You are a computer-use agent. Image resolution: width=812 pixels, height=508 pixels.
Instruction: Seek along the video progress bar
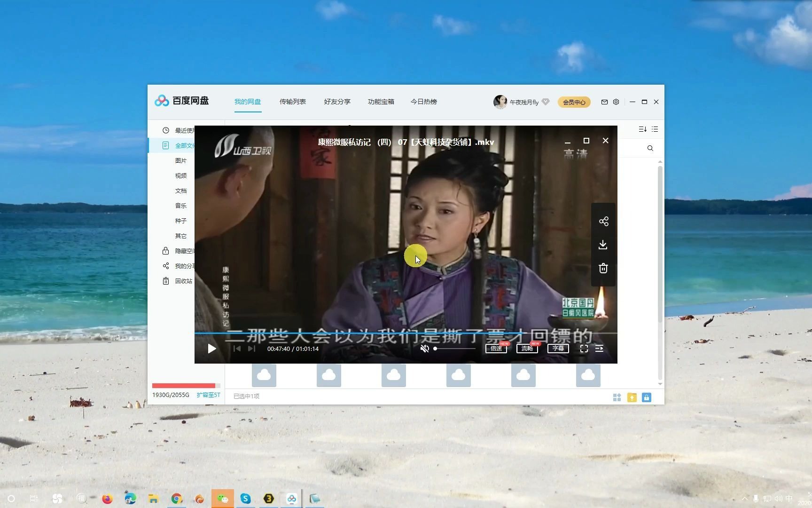[x=406, y=333]
